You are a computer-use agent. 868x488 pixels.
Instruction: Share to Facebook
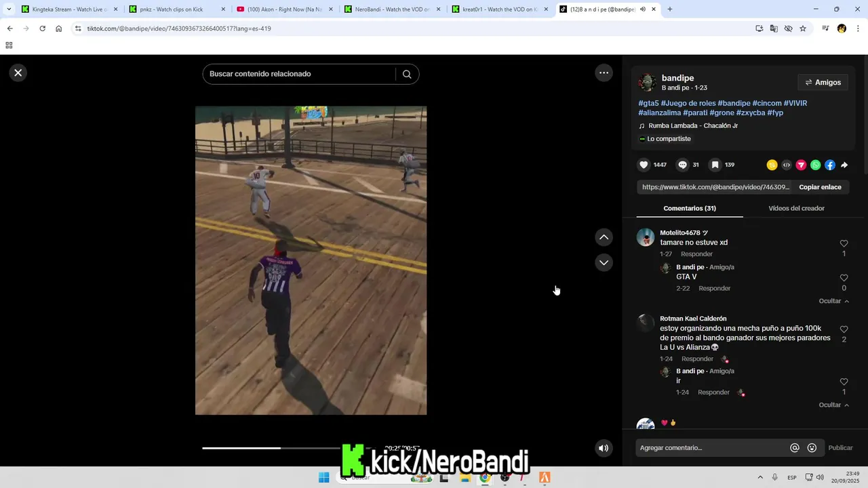[830, 165]
